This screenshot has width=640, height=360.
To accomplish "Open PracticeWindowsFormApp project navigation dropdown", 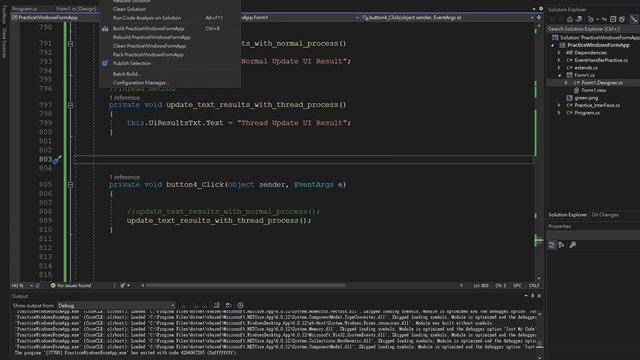I will (56, 18).
